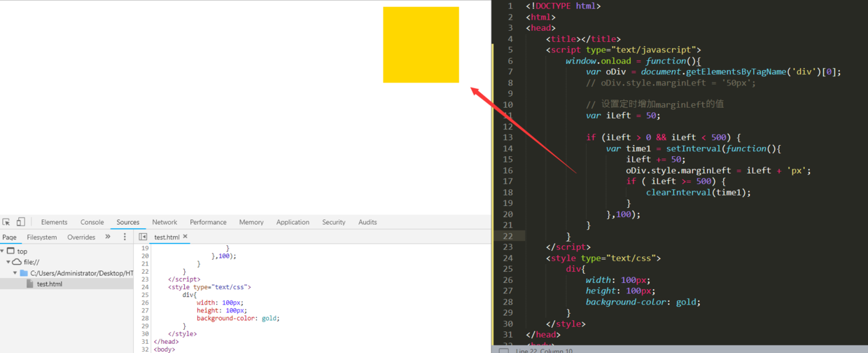Switch to the Console tab
Screen dimensions: 868x353
[92, 222]
